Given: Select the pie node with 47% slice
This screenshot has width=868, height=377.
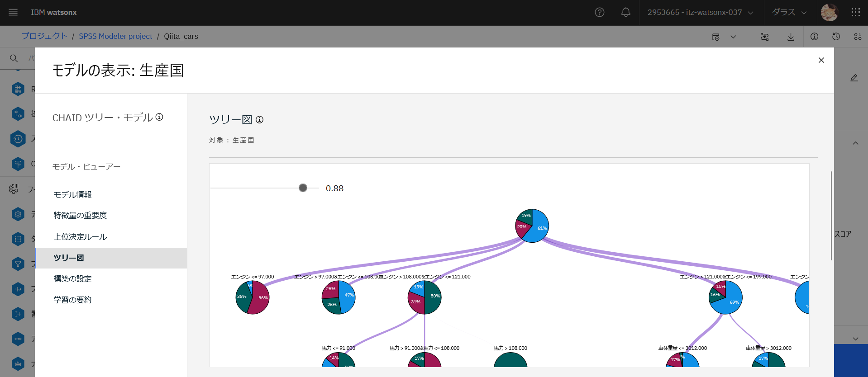Looking at the screenshot, I should [x=339, y=297].
